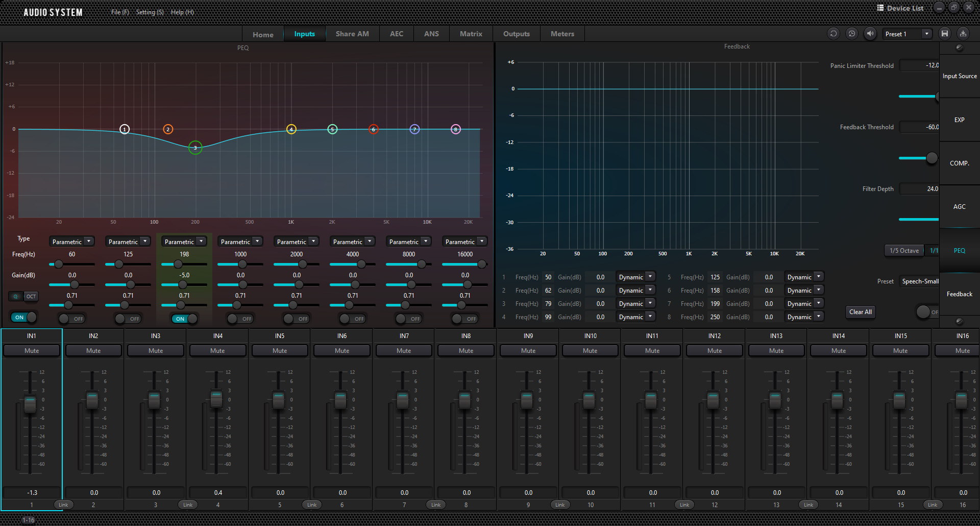The height and width of the screenshot is (526, 980).
Task: Mute channel IN1
Action: point(32,351)
